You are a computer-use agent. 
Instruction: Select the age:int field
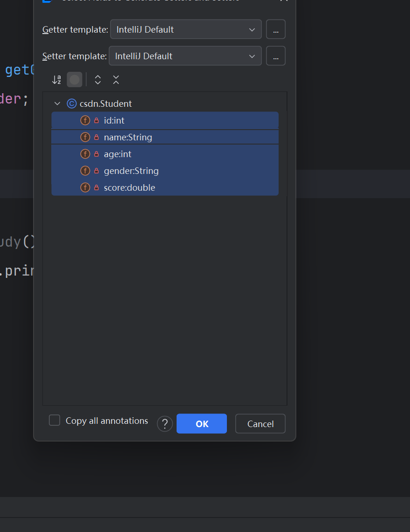point(165,154)
